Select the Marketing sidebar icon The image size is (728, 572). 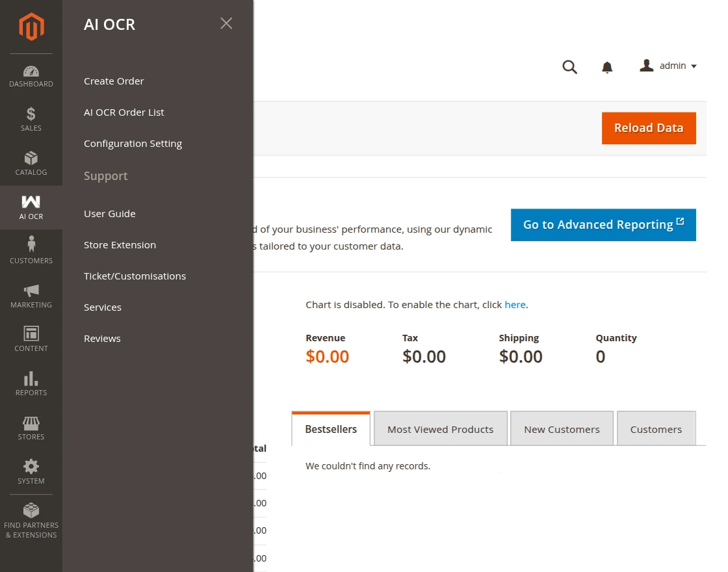pos(31,296)
